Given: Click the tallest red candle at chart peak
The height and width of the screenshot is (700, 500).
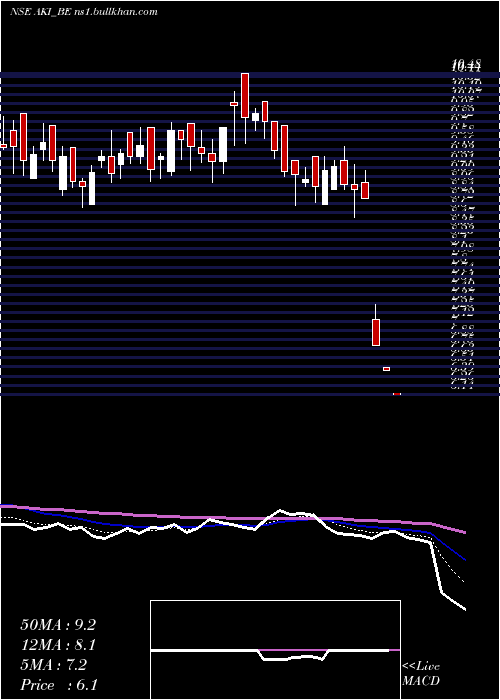Looking at the screenshot, I should [245, 96].
